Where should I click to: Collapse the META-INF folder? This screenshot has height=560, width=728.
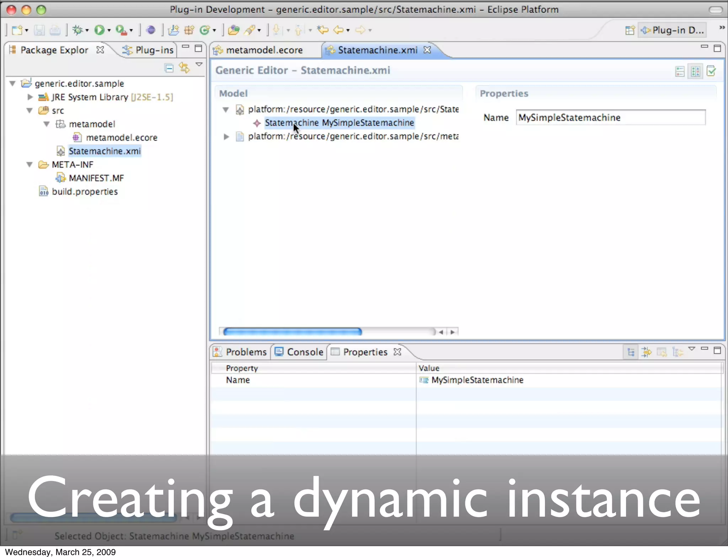(x=30, y=165)
